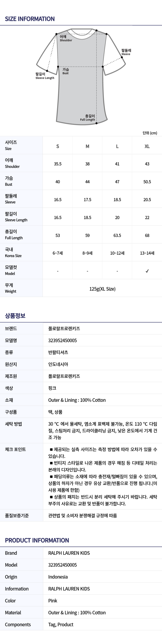
Task: Click the T-shirt size diagram
Action: pyautogui.click(x=81, y=76)
